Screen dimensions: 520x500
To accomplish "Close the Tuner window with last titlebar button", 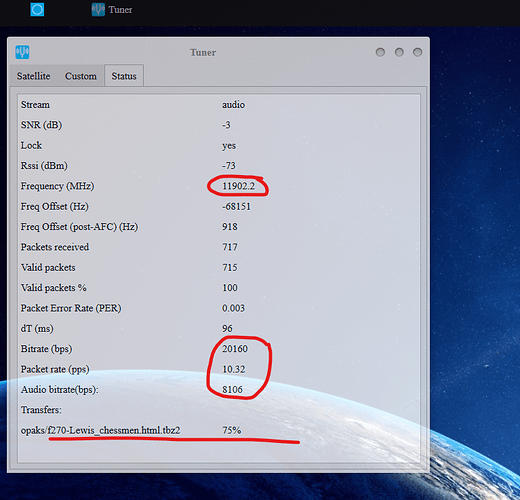I will coord(418,52).
